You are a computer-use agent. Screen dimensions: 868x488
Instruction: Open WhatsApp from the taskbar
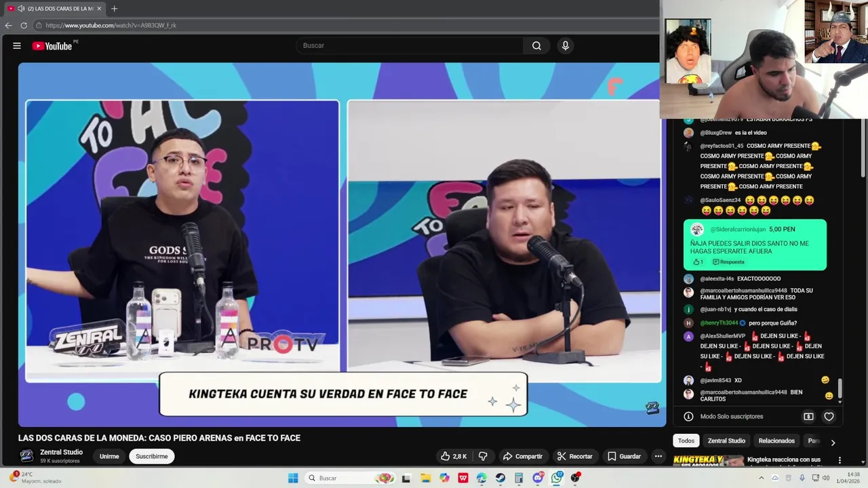tap(557, 478)
